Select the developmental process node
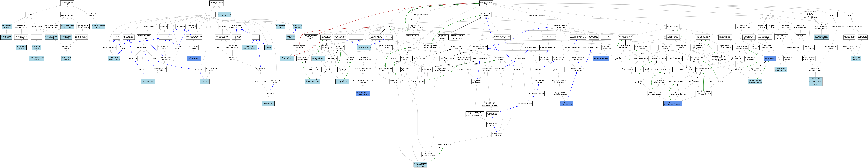Screen dimensions: 868x168 (x=486, y=15)
